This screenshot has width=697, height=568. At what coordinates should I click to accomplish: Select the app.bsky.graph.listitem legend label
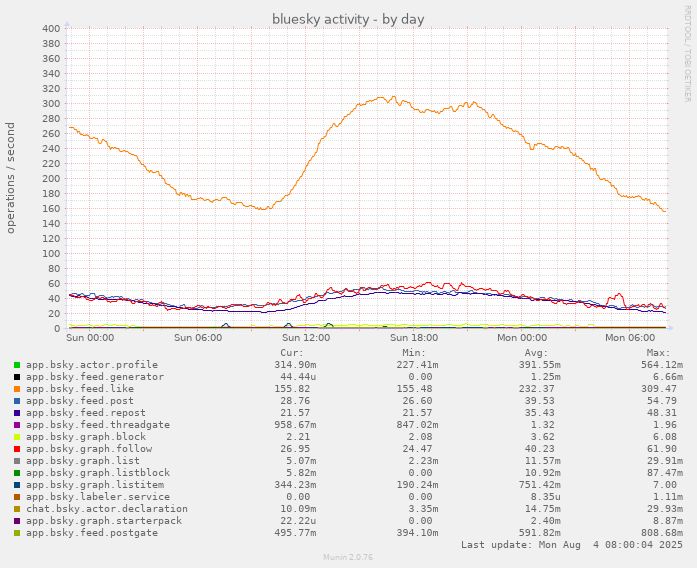(95, 485)
